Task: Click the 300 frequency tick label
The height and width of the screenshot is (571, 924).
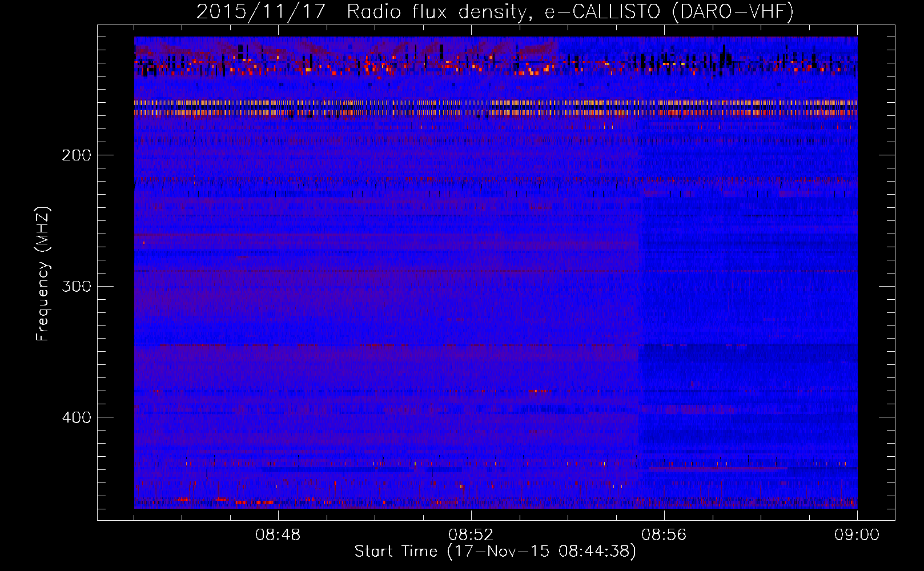Action: pos(77,286)
